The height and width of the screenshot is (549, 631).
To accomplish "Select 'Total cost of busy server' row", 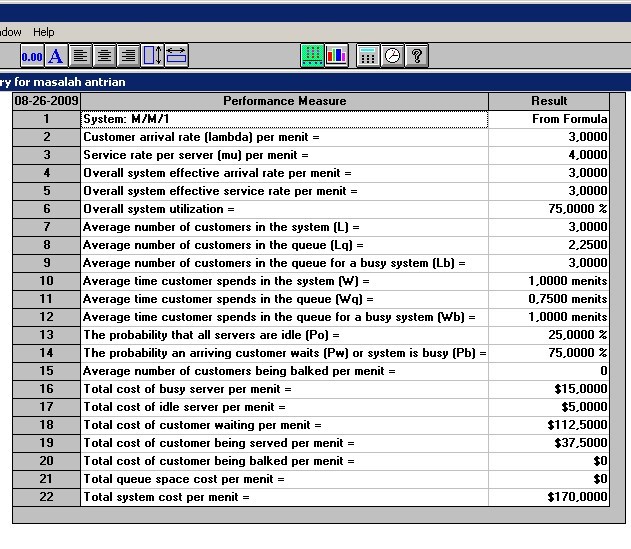I will pyautogui.click(x=285, y=389).
